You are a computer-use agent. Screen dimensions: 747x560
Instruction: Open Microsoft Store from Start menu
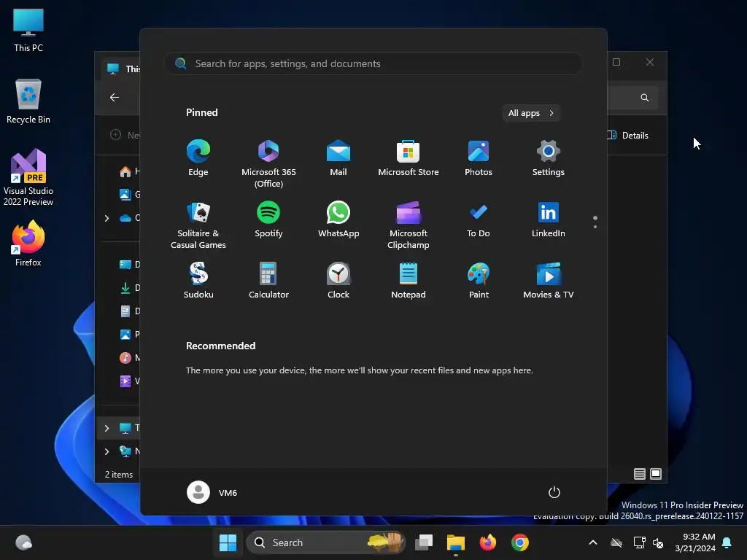coord(409,158)
